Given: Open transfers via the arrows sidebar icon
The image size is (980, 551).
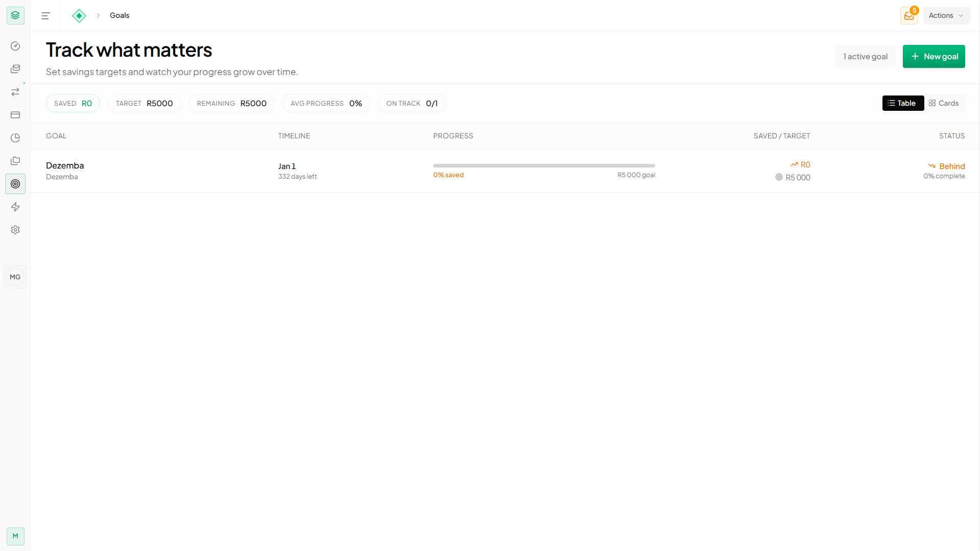Looking at the screenshot, I should (15, 92).
